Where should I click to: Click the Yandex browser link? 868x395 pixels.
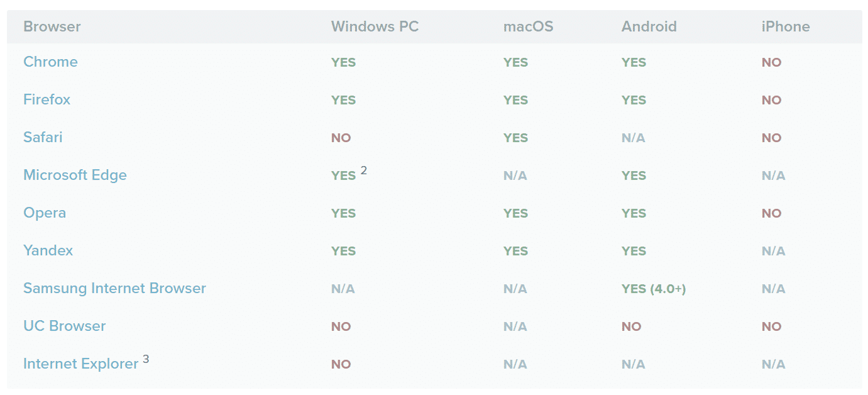48,250
